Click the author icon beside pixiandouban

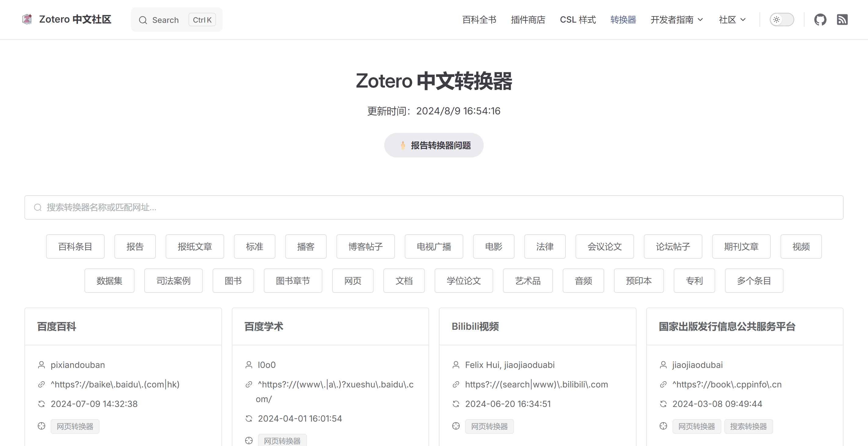(41, 365)
